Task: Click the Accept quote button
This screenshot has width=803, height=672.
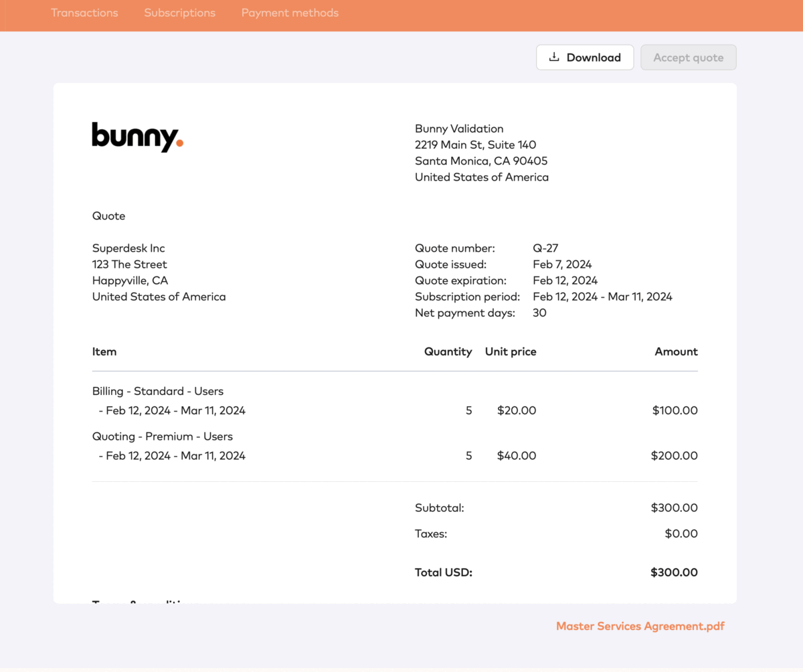Action: tap(688, 58)
